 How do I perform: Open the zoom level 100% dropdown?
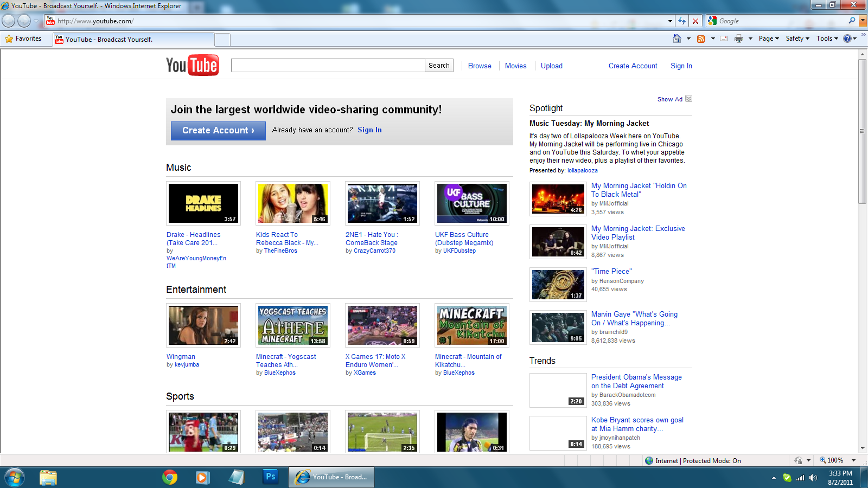853,460
